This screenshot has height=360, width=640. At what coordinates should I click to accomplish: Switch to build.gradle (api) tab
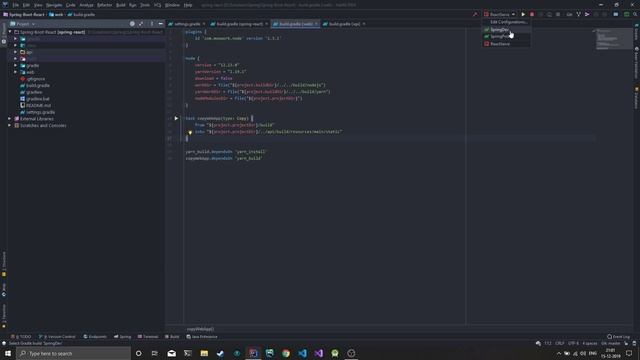pyautogui.click(x=344, y=24)
